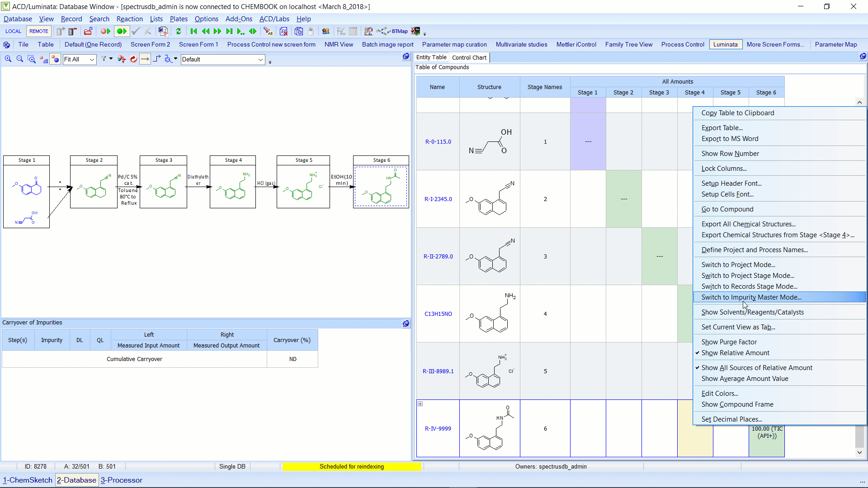The height and width of the screenshot is (488, 868).
Task: Open the Reaction menu
Action: pyautogui.click(x=129, y=19)
